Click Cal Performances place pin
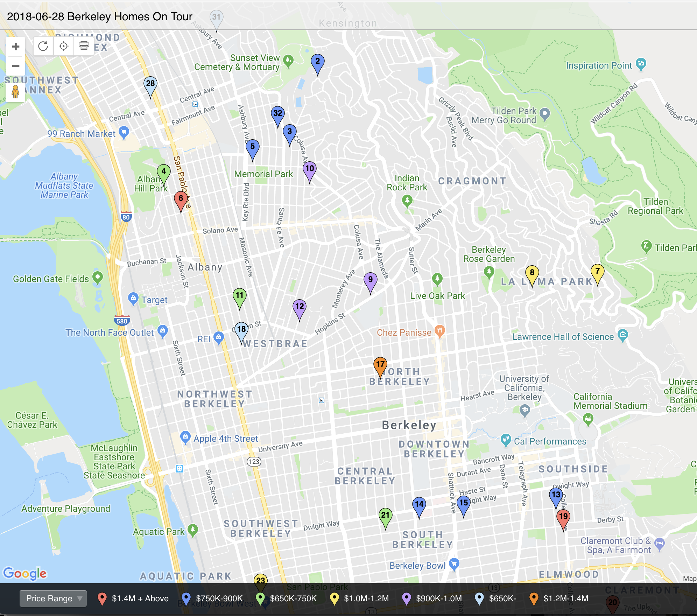 tap(506, 440)
